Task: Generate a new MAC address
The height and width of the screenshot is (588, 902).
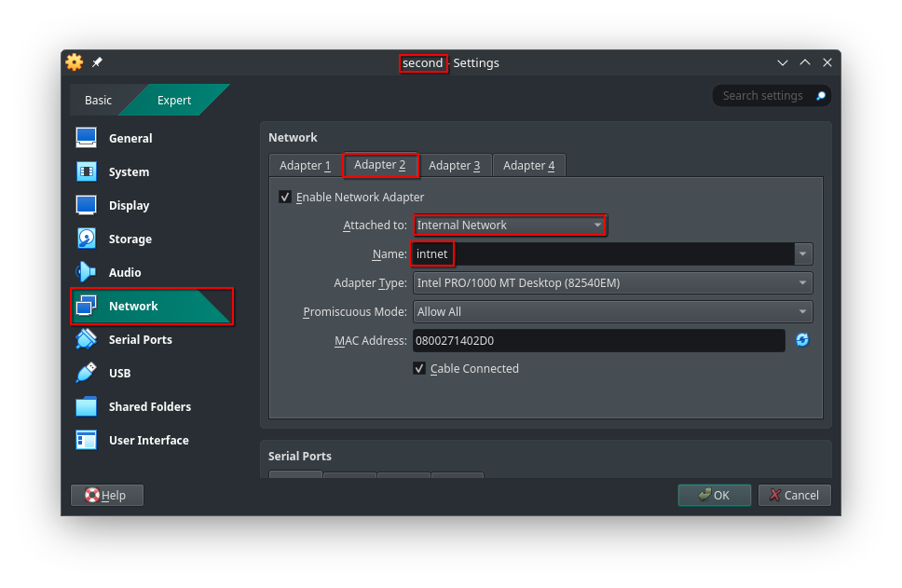Action: tap(801, 340)
